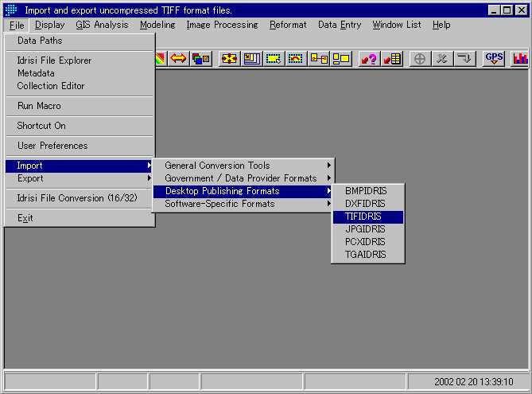Select the TGAIDRIS import module
The width and height of the screenshot is (532, 394).
coord(368,255)
